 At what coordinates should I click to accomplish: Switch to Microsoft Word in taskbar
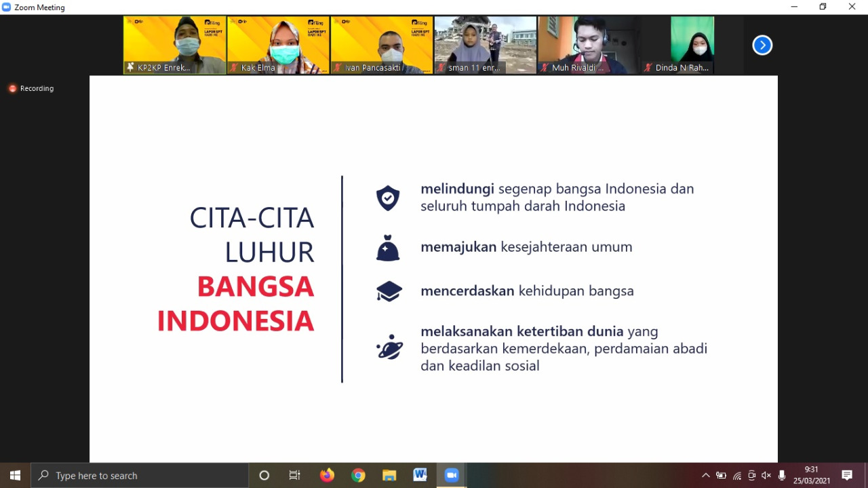coord(420,475)
